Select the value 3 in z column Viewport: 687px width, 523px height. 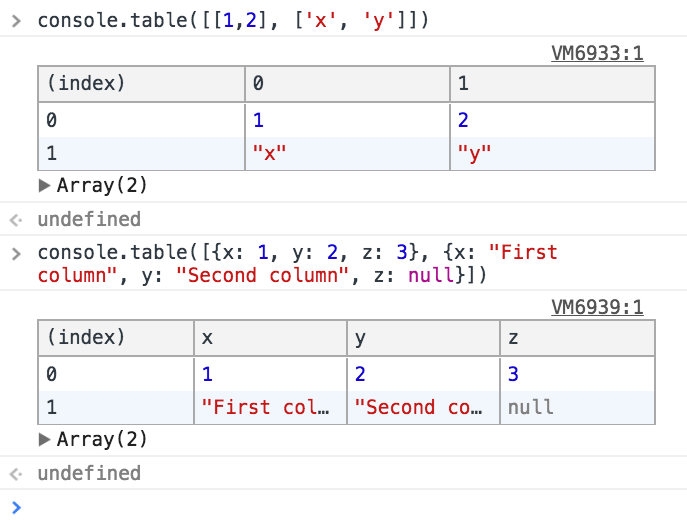pos(576,373)
